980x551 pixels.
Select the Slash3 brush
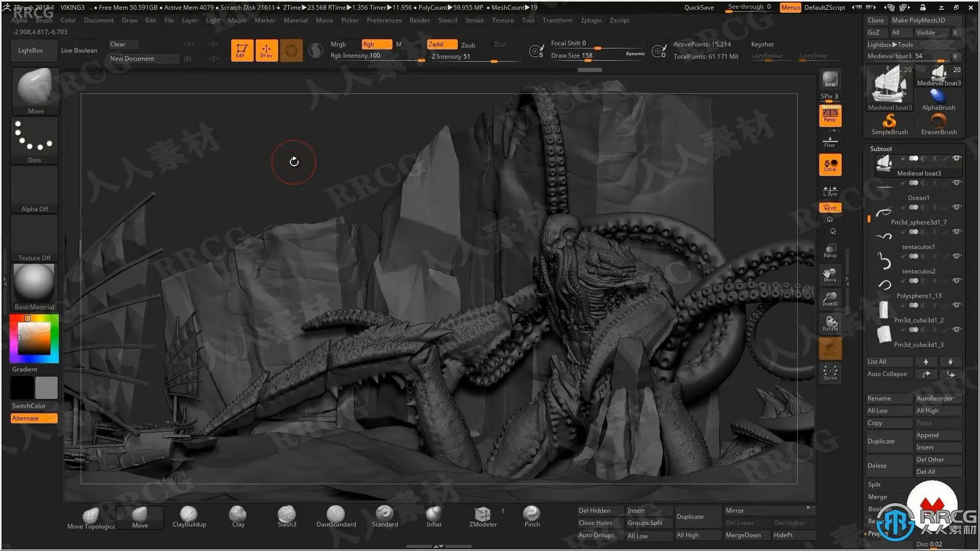(287, 517)
